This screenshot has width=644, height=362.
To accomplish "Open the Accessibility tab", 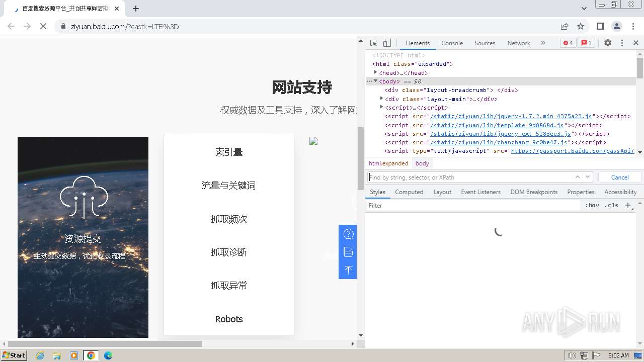I will coord(620,192).
